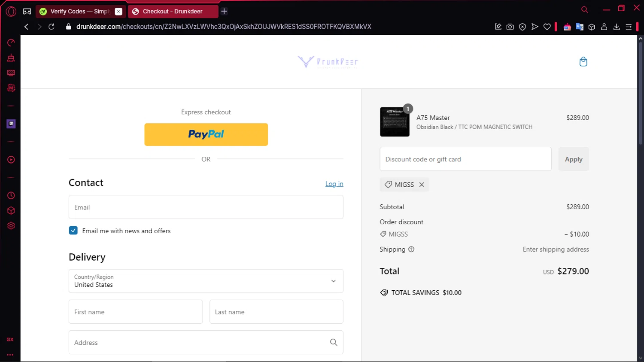Open My Flow arrow icon
Screen dimensions: 644x362
pos(535,27)
